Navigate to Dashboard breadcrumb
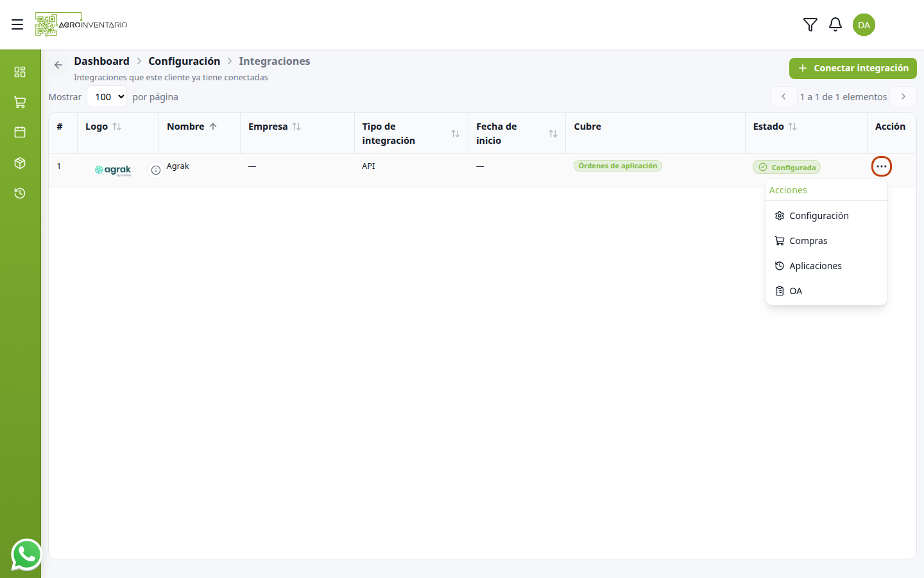 101,61
